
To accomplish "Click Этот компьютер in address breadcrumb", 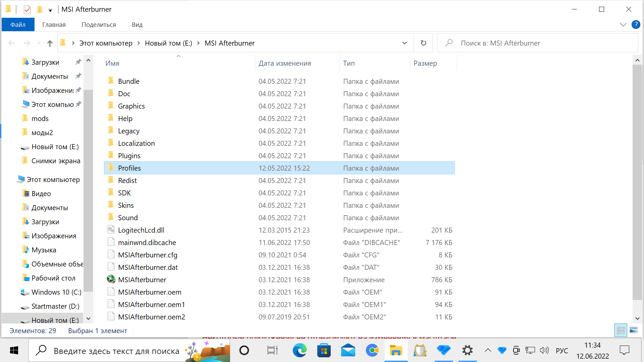I will click(x=106, y=43).
